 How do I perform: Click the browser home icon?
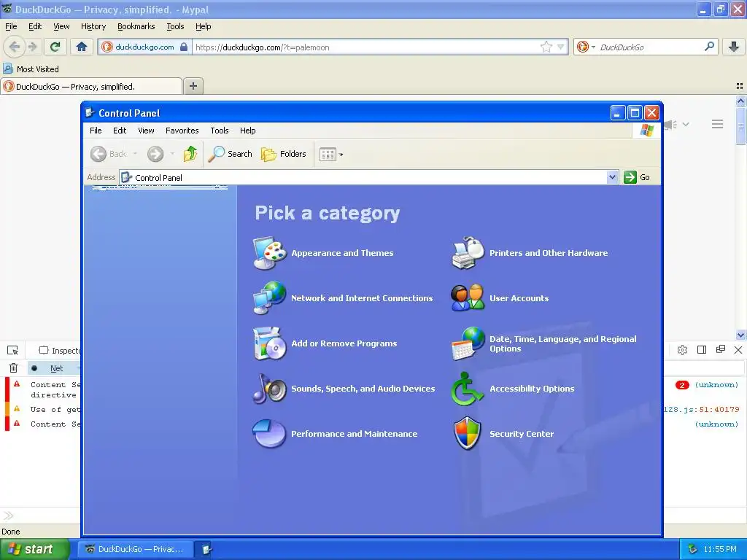tap(82, 47)
